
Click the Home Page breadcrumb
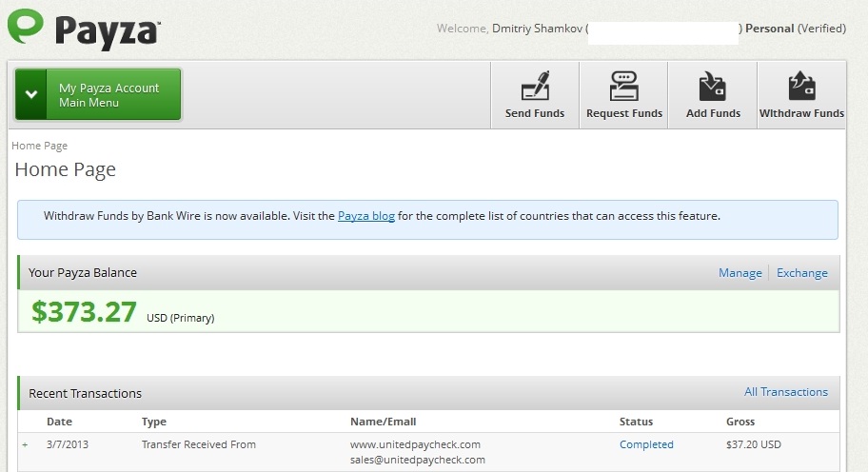click(x=39, y=146)
